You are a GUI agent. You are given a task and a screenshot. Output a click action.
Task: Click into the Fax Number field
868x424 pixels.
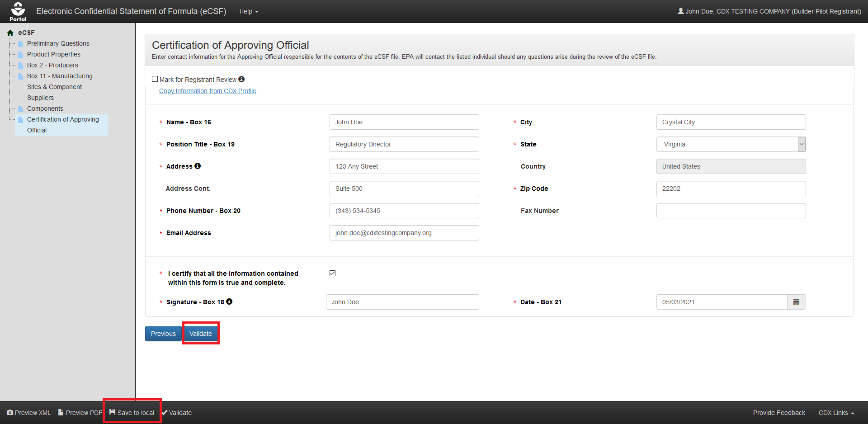coord(731,211)
